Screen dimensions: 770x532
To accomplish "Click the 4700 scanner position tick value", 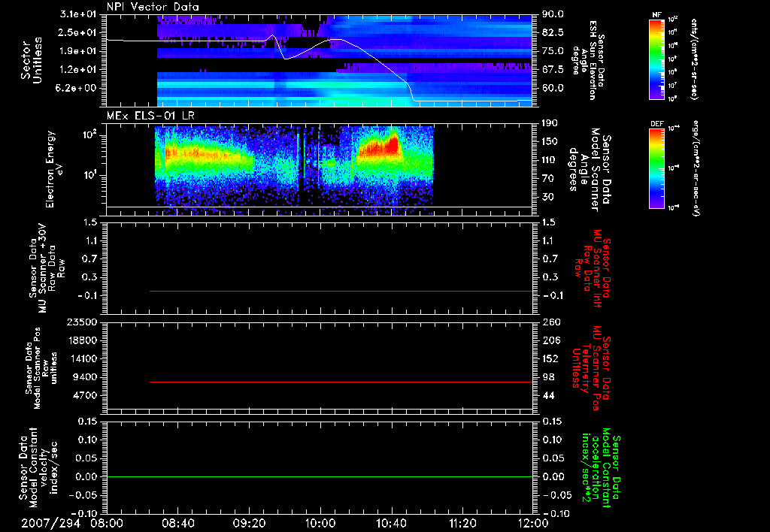I will [86, 396].
